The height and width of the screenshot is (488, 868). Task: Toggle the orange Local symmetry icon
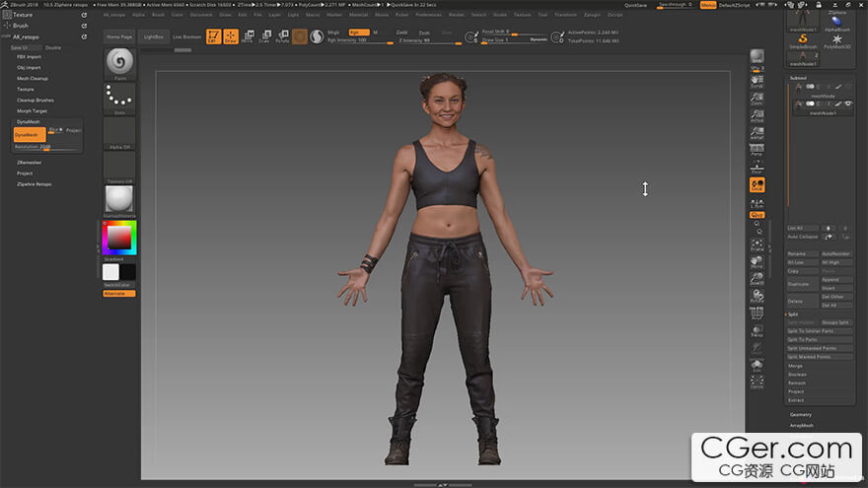click(757, 184)
